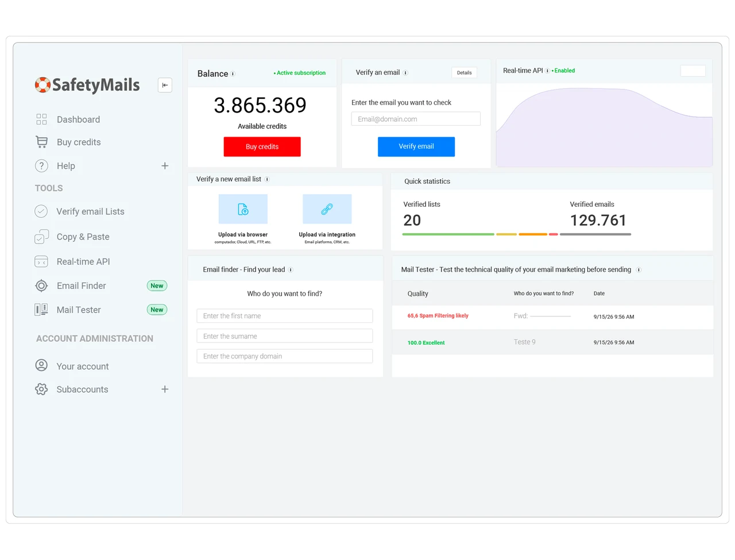Click the Subaccounts gear icon

41,389
